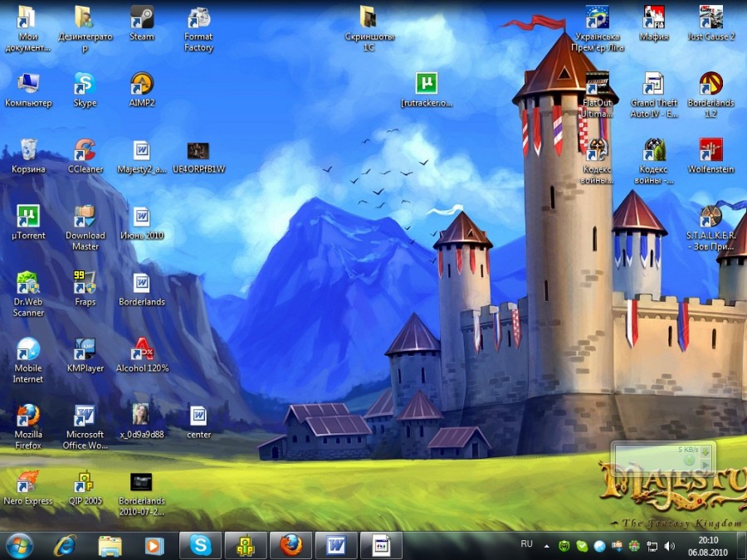Click the RU language indicator
The width and height of the screenshot is (747, 560).
(526, 543)
